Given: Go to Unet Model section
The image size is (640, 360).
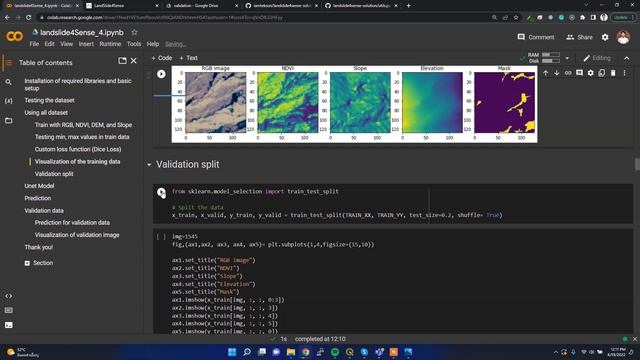Looking at the screenshot, I should click(39, 186).
